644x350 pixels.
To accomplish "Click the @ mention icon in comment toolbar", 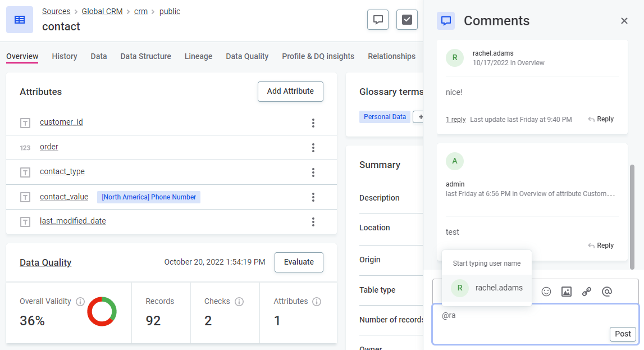I will (606, 292).
